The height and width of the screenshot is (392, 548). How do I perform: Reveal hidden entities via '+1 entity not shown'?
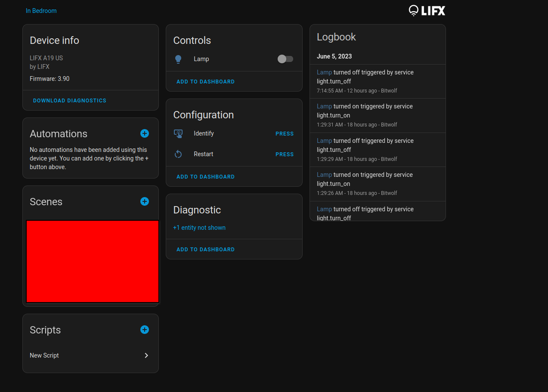coord(199,227)
